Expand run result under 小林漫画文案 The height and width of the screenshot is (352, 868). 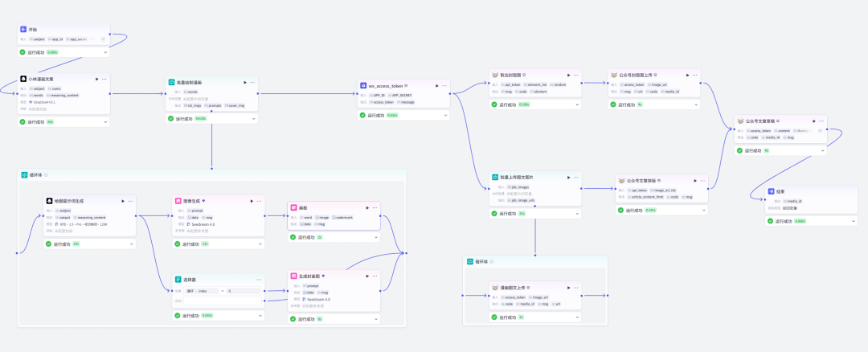(105, 122)
